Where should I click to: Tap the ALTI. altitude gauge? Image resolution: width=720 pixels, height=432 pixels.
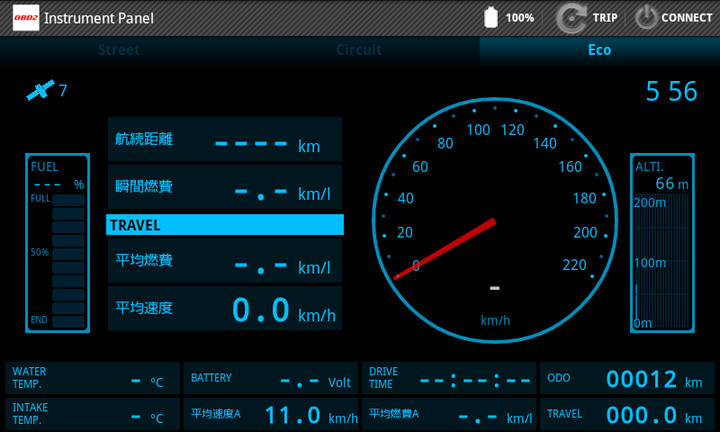661,243
